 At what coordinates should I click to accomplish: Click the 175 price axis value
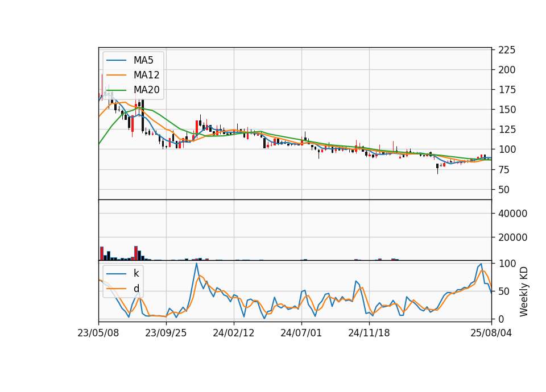[x=507, y=90]
